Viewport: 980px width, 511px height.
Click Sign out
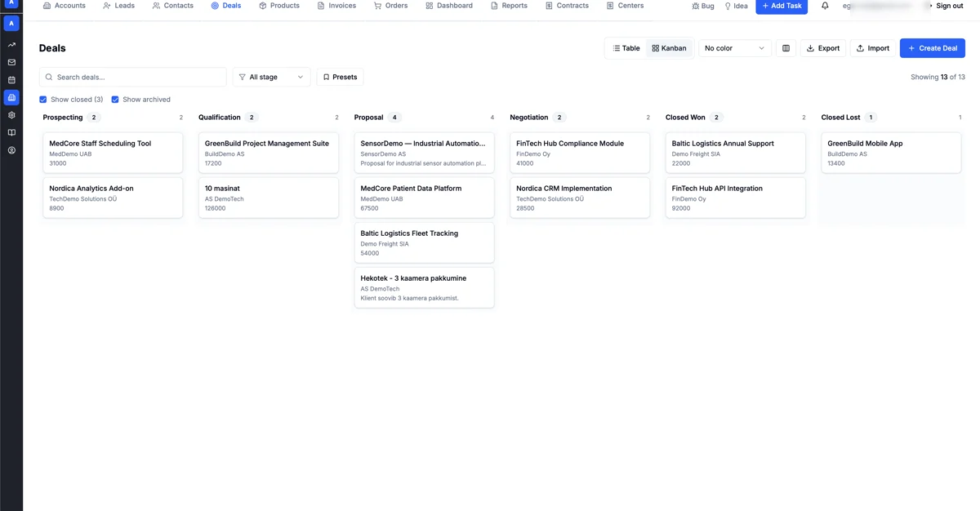tap(950, 6)
